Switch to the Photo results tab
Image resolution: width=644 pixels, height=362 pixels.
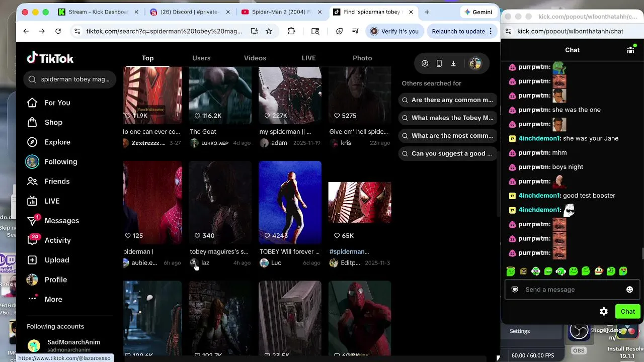click(362, 58)
